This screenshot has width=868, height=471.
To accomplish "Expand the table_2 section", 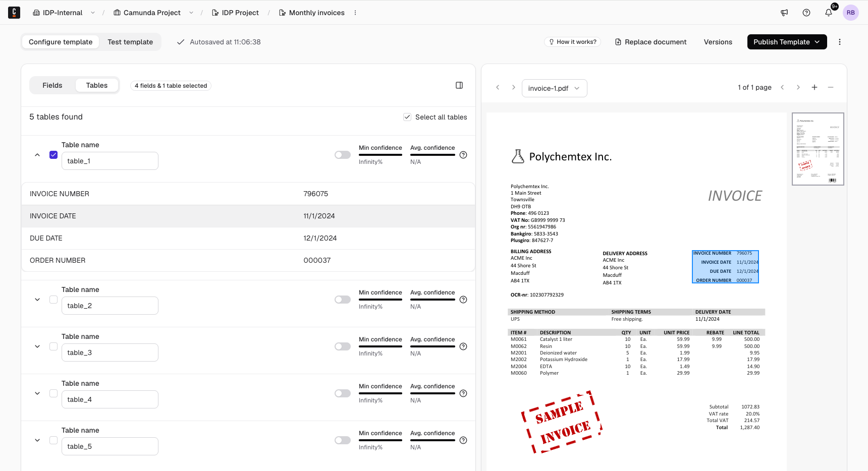I will click(x=37, y=300).
